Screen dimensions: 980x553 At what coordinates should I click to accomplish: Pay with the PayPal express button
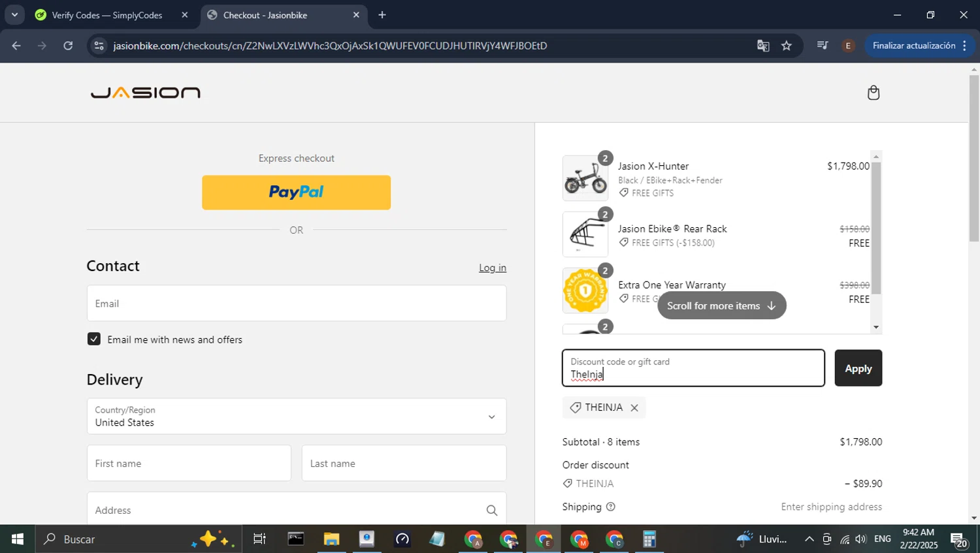(x=296, y=193)
